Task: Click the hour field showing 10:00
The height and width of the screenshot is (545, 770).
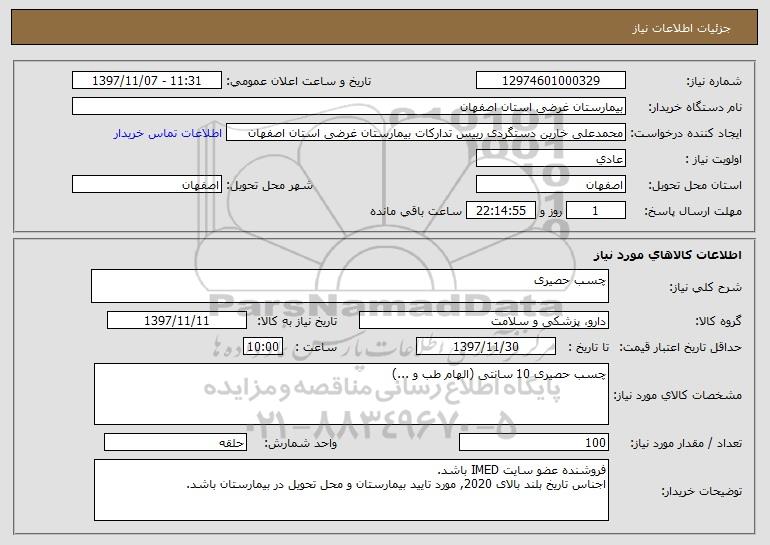Action: coord(263,347)
